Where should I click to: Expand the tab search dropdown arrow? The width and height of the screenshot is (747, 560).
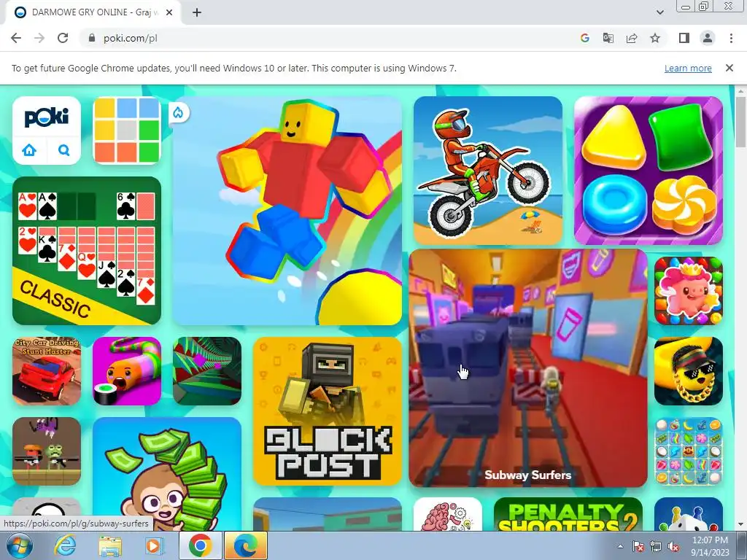click(x=659, y=12)
